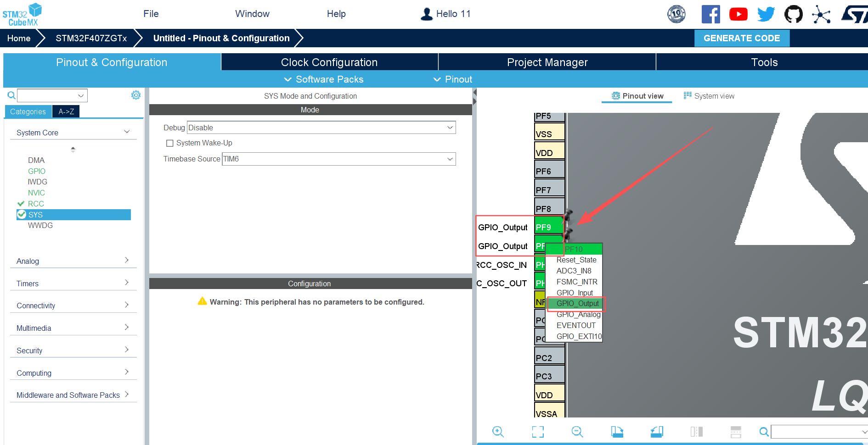The width and height of the screenshot is (868, 445).
Task: Click the collapse panel arrow handle
Action: point(474,97)
